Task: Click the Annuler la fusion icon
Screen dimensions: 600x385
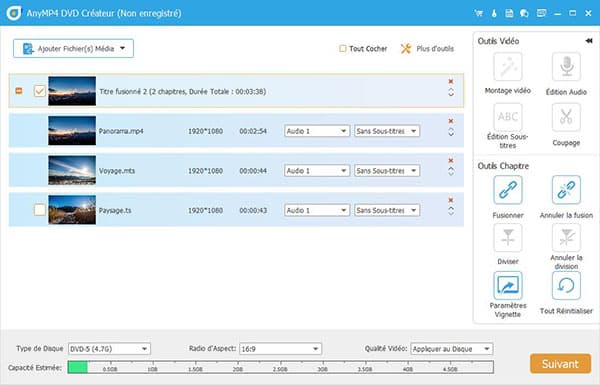Action: click(x=566, y=190)
